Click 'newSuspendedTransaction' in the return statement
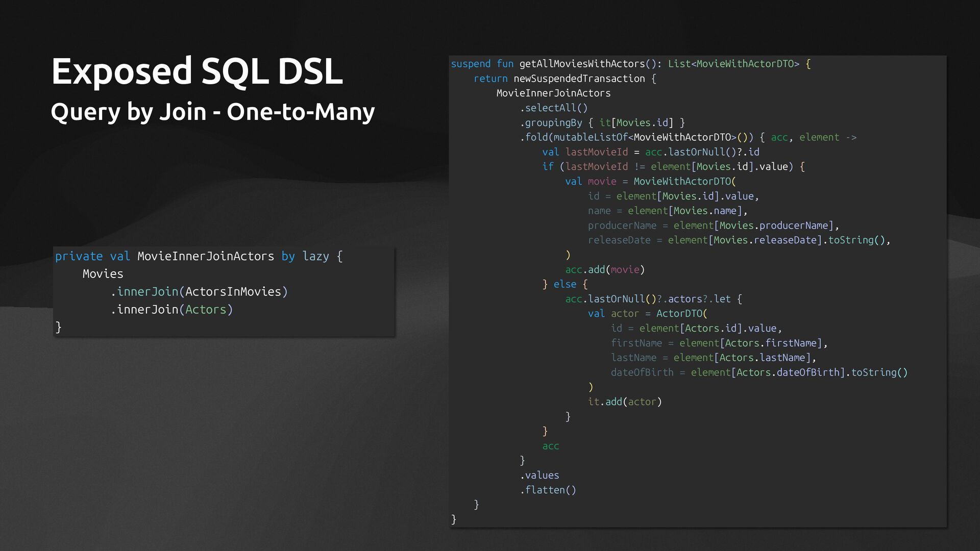This screenshot has height=551, width=980. (x=579, y=79)
